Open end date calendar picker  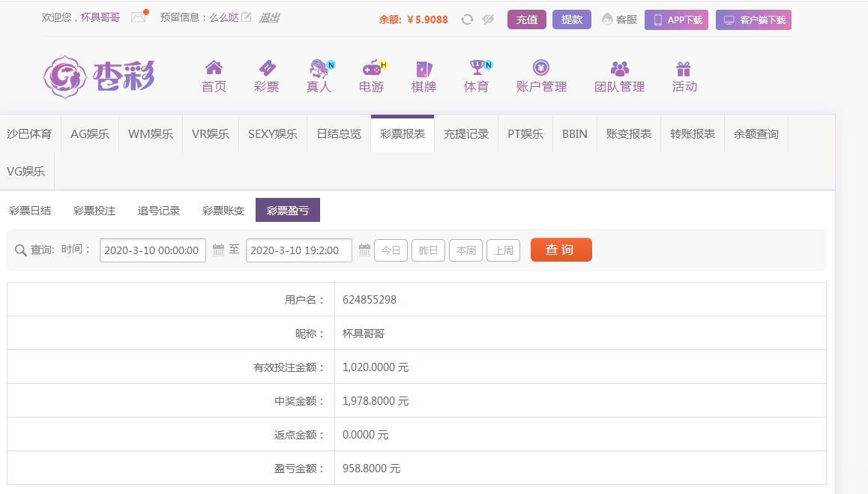(364, 250)
